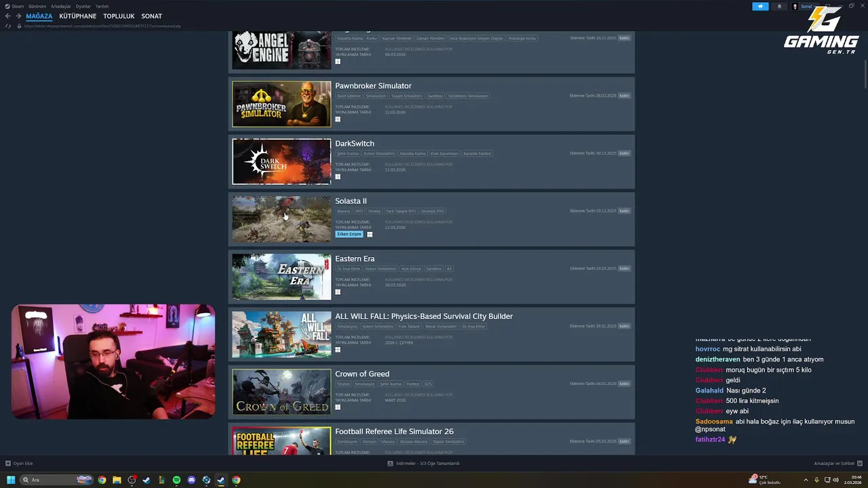Open the Steam menu
The height and width of the screenshot is (488, 868).
coord(15,6)
